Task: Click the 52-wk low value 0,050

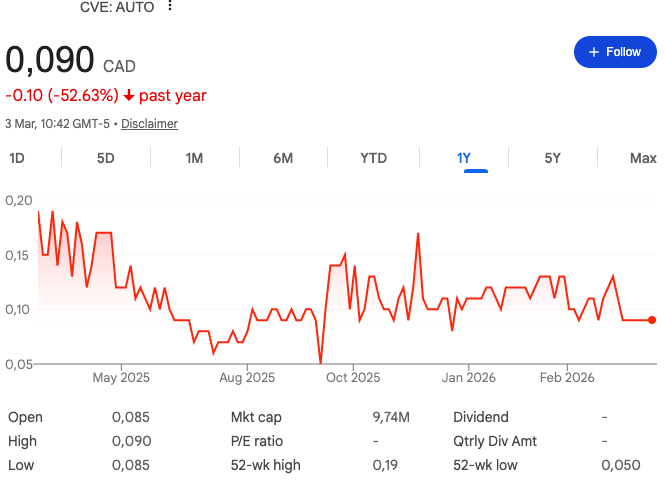Action: (619, 465)
